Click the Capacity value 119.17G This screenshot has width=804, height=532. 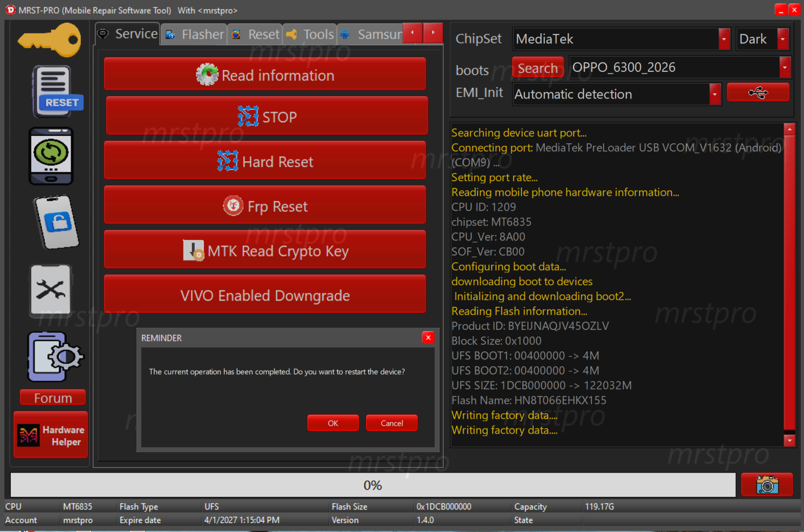pyautogui.click(x=599, y=507)
